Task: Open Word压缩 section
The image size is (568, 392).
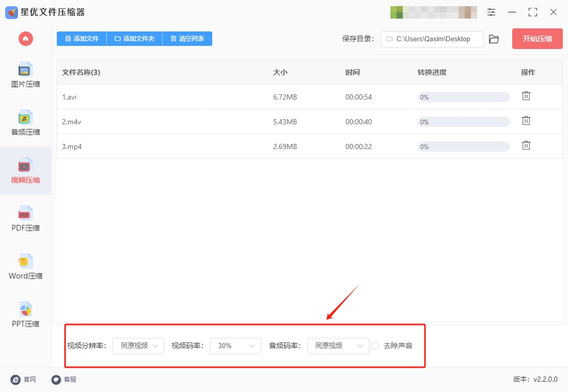Action: pyautogui.click(x=25, y=267)
